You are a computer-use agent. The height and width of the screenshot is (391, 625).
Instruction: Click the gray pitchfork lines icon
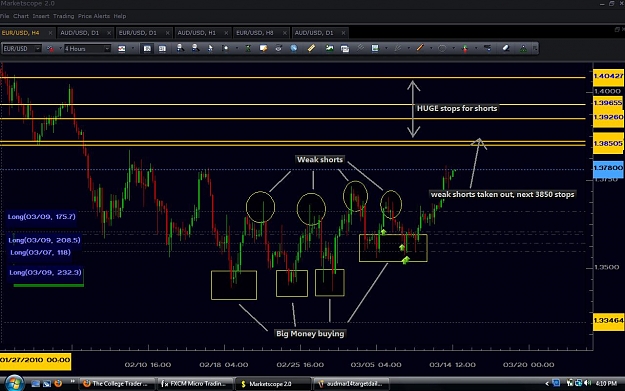(397, 48)
